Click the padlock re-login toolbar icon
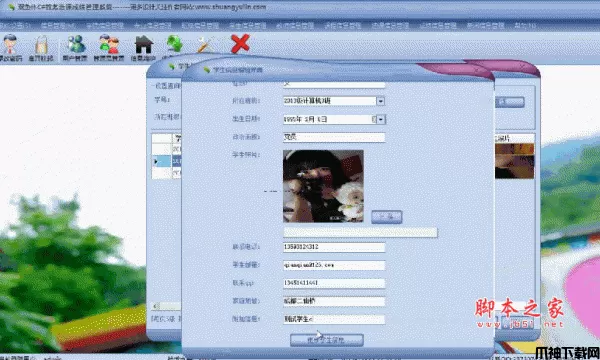This screenshot has height=360, width=600. click(x=41, y=45)
